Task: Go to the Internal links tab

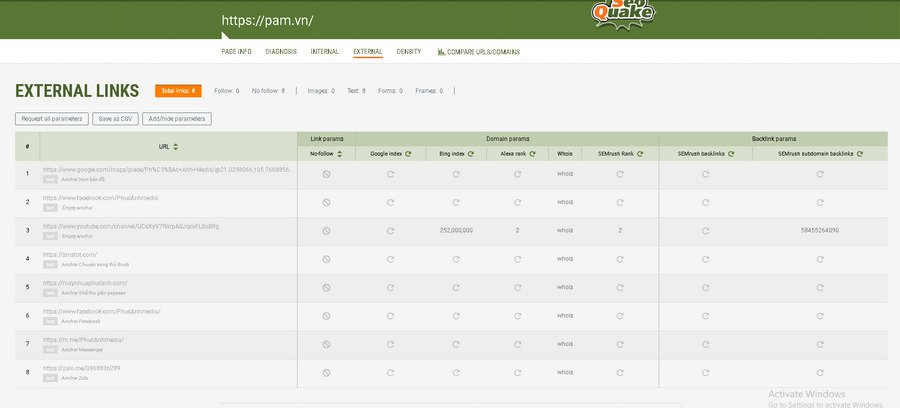Action: click(x=325, y=51)
